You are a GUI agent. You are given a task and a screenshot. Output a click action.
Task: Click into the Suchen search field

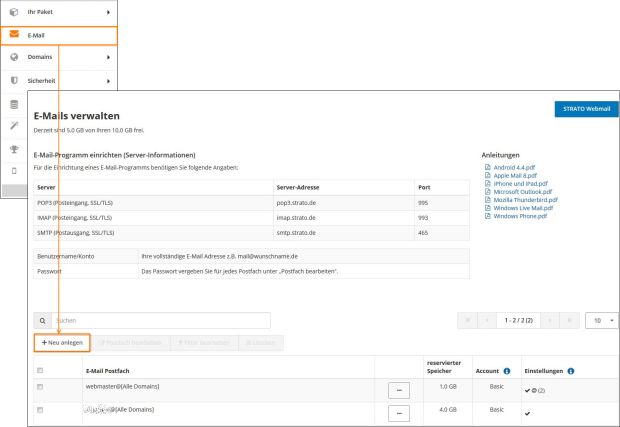(x=161, y=321)
